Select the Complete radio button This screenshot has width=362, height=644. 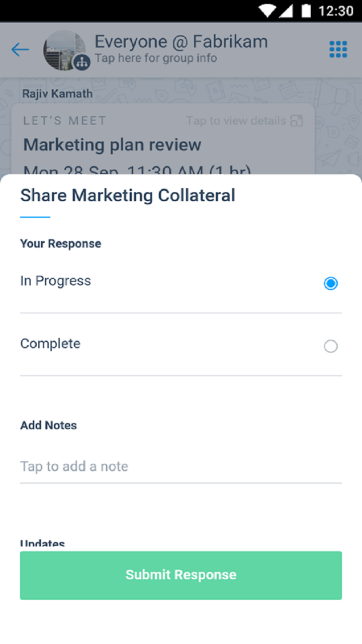click(330, 346)
